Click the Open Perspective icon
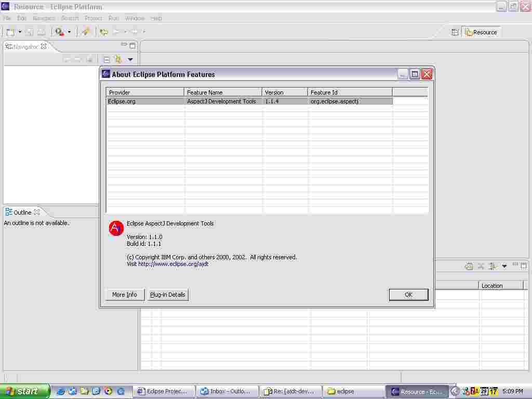The image size is (532, 399). 455,32
